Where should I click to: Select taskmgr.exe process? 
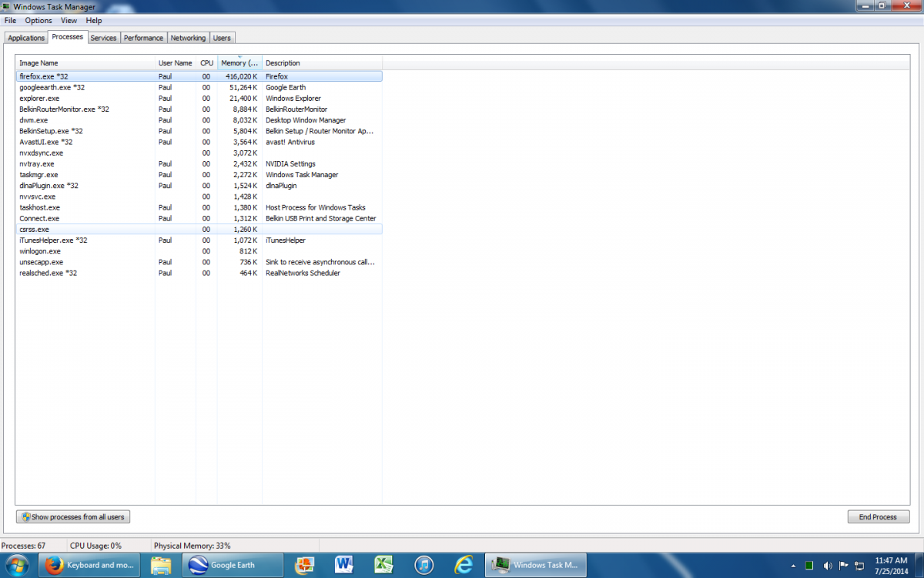199,175
